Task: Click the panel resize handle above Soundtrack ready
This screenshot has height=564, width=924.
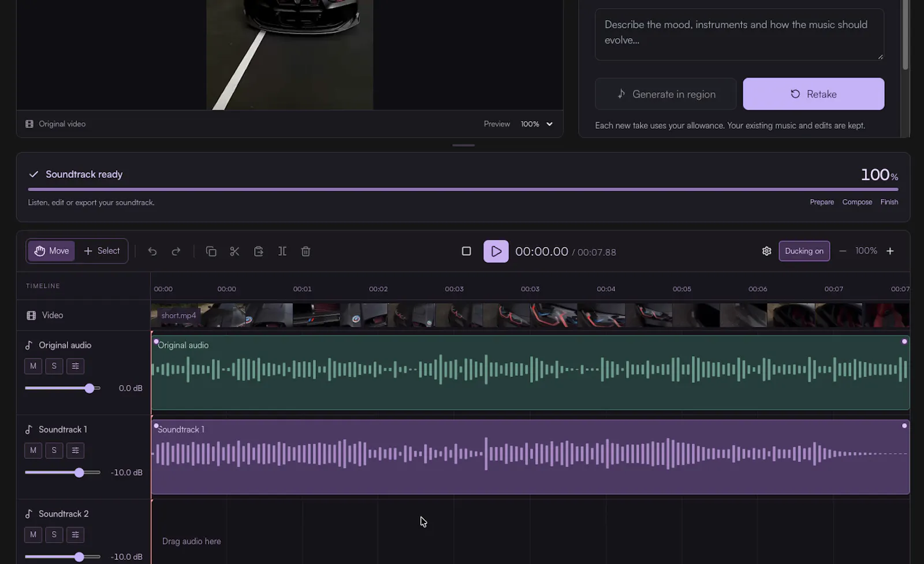Action: pos(463,145)
